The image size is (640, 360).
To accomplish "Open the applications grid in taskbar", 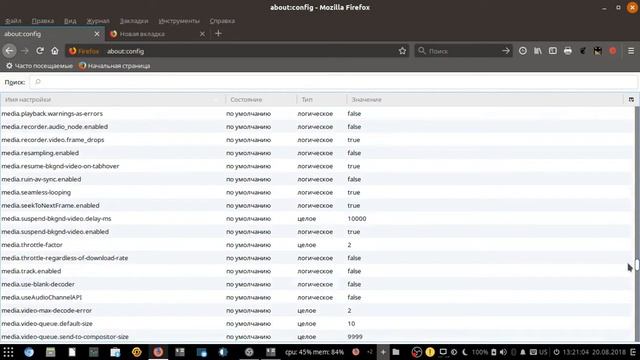I will 8,352.
